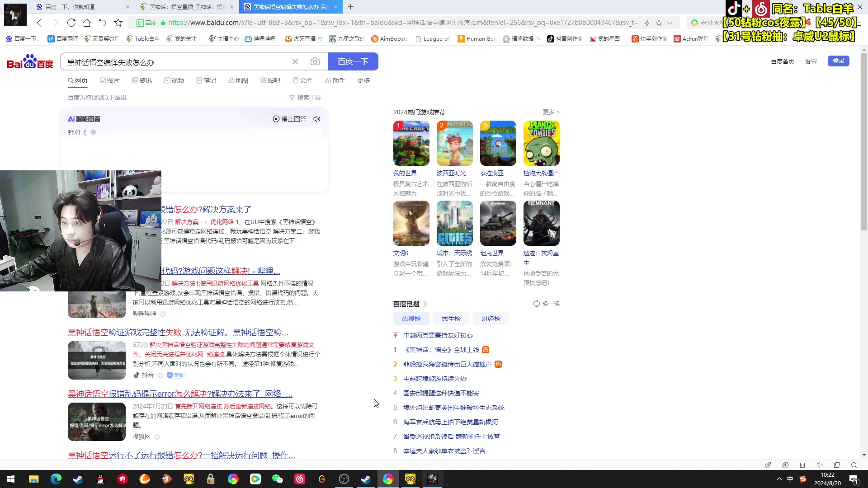The width and height of the screenshot is (868, 488).
Task: Select the speaker icon to read AI answer aloud
Action: 316,119
